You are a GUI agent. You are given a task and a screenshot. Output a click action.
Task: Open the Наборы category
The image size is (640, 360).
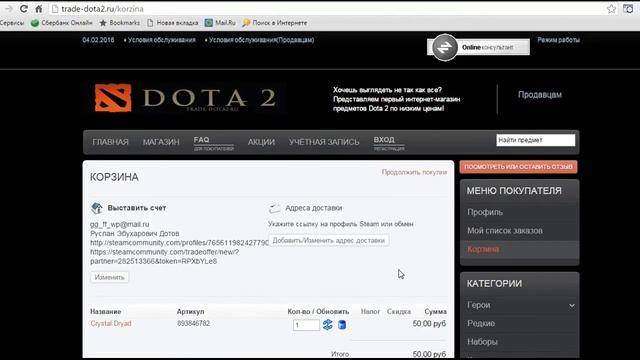tap(482, 342)
